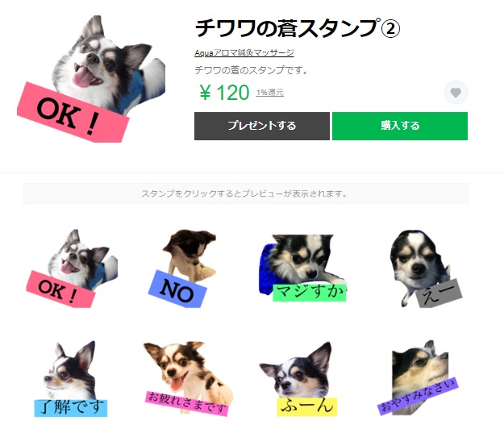Click the チワワの蒼スタンプ② title heading
Image resolution: width=504 pixels, height=437 pixels.
(x=298, y=28)
